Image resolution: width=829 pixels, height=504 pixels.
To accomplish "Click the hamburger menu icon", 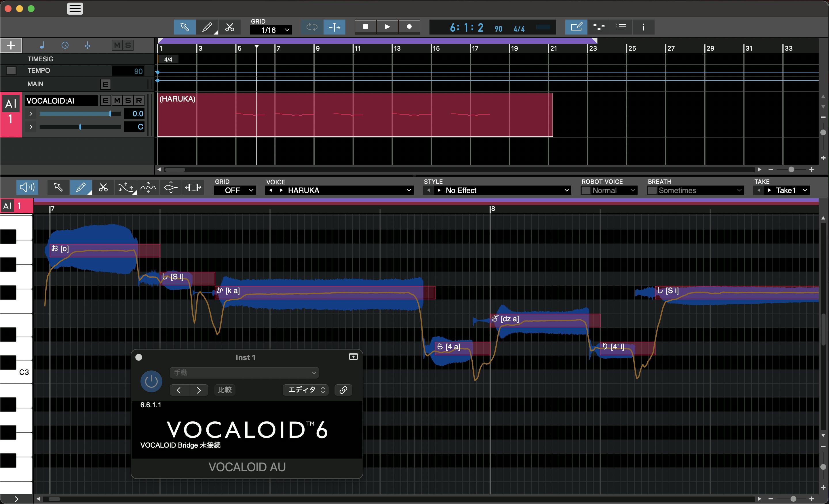I will tap(75, 9).
